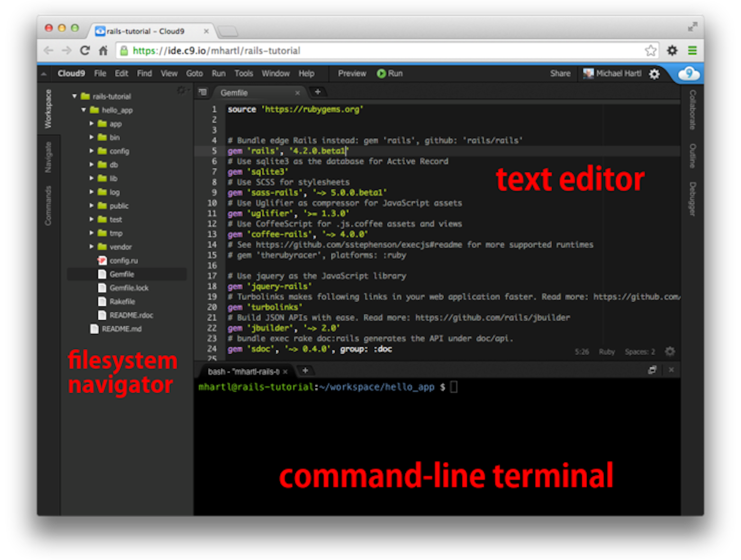Click the green Run play icon
741x560 pixels.
[x=381, y=74]
